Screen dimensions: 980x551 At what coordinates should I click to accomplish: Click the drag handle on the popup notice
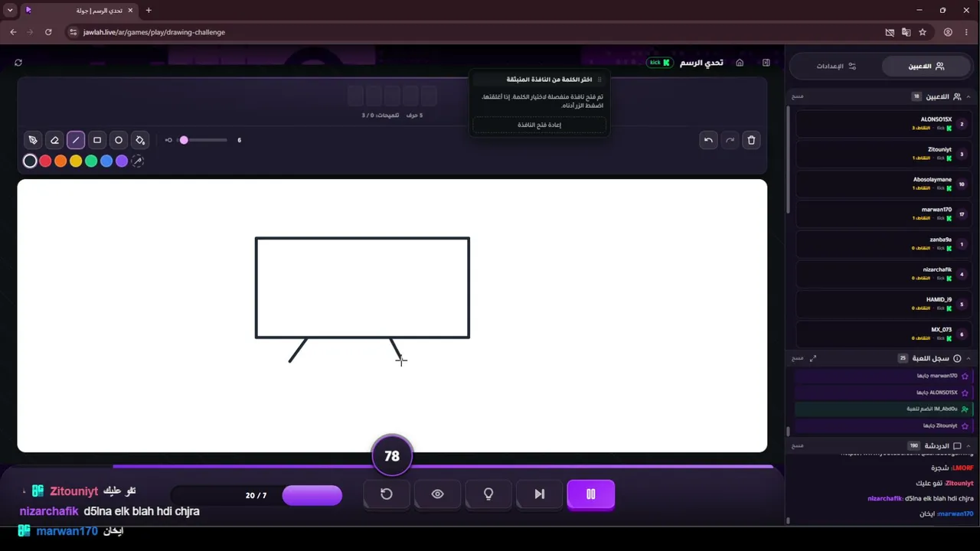(x=599, y=80)
